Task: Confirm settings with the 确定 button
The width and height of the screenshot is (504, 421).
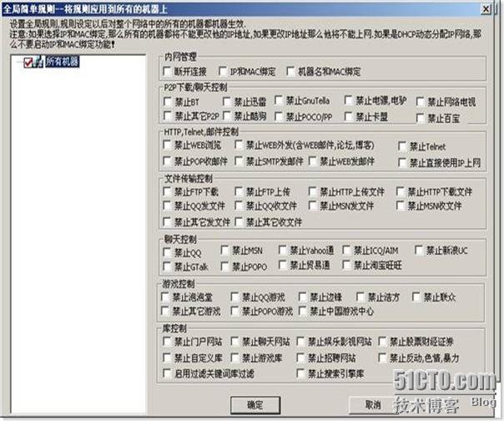Action: point(255,405)
